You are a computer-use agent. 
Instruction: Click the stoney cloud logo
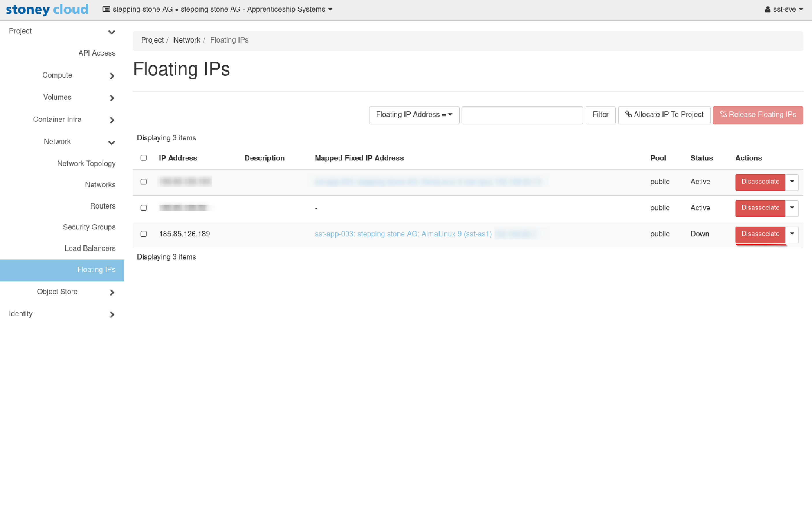tap(47, 10)
